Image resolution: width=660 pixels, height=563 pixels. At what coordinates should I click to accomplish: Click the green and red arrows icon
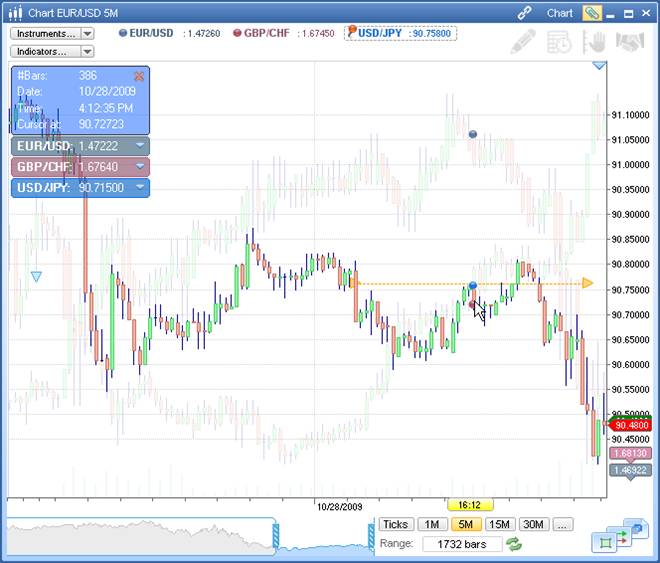(x=623, y=536)
